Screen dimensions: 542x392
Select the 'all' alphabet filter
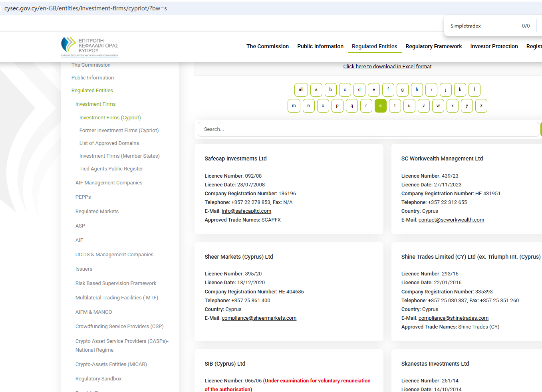tap(301, 90)
